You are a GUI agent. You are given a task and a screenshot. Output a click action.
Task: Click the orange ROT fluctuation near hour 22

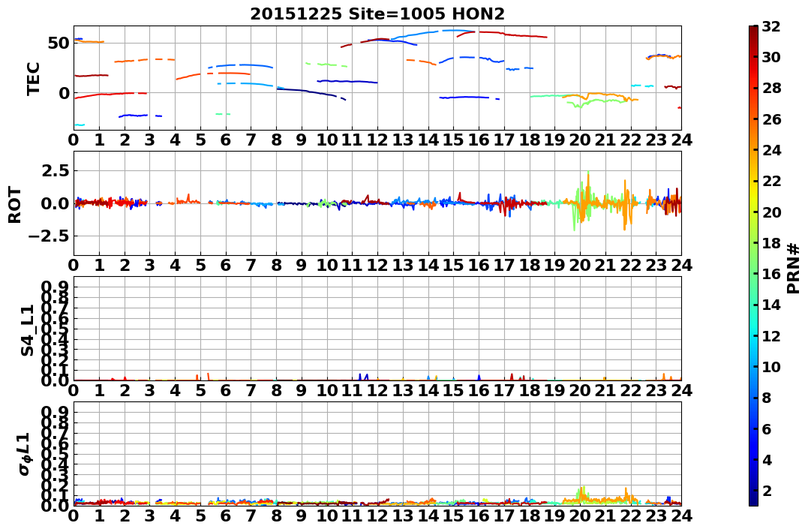pos(626,205)
